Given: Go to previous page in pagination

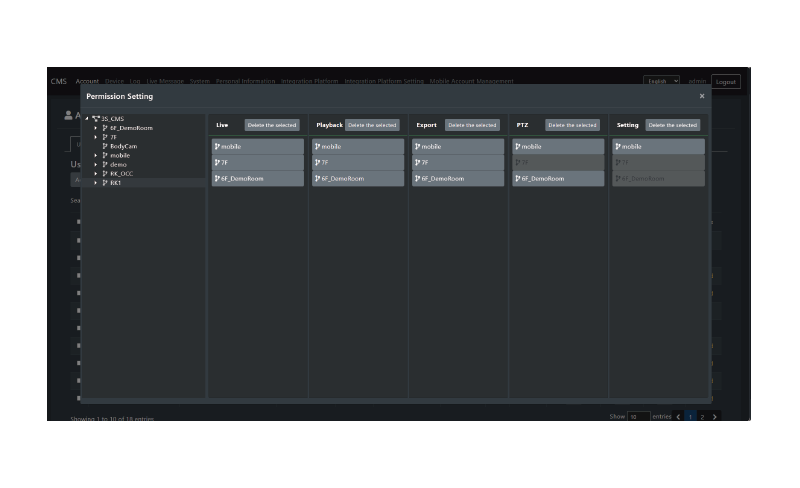Looking at the screenshot, I should 678,417.
